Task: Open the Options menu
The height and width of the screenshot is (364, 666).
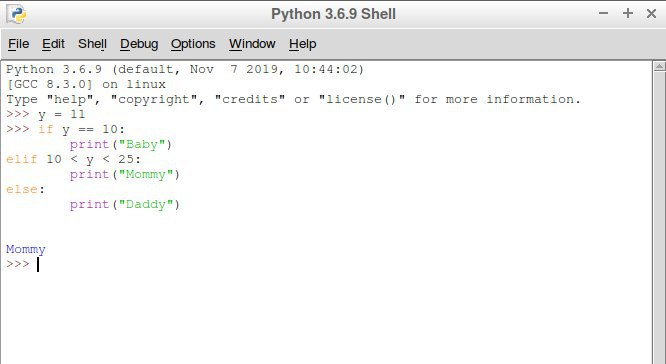Action: (x=193, y=44)
